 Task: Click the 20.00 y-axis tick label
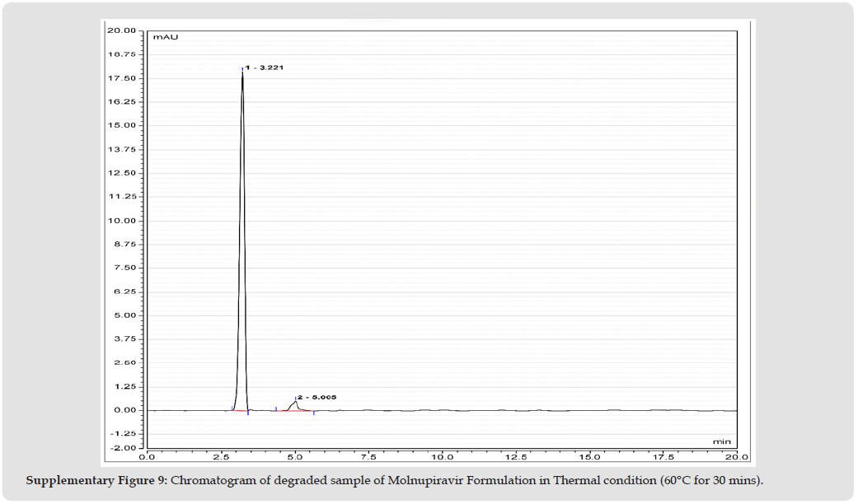coord(122,30)
